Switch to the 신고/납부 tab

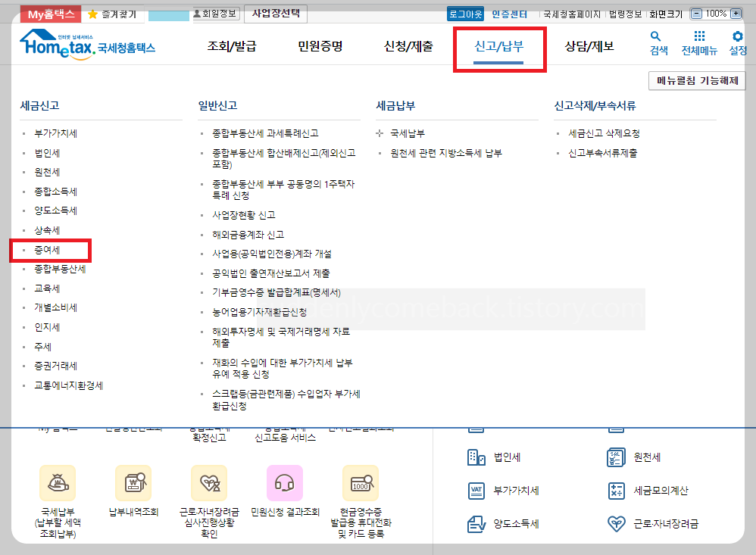point(500,45)
